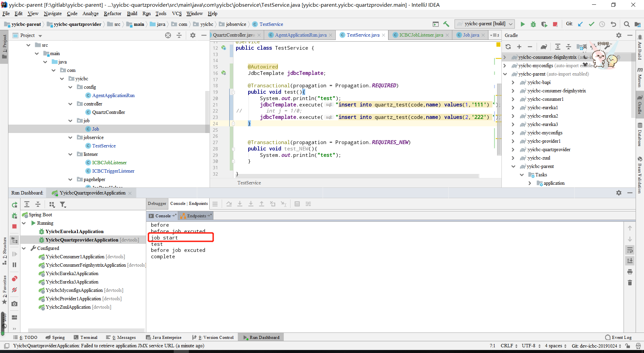
Task: Add a Gradle project with plus
Action: pos(519,47)
